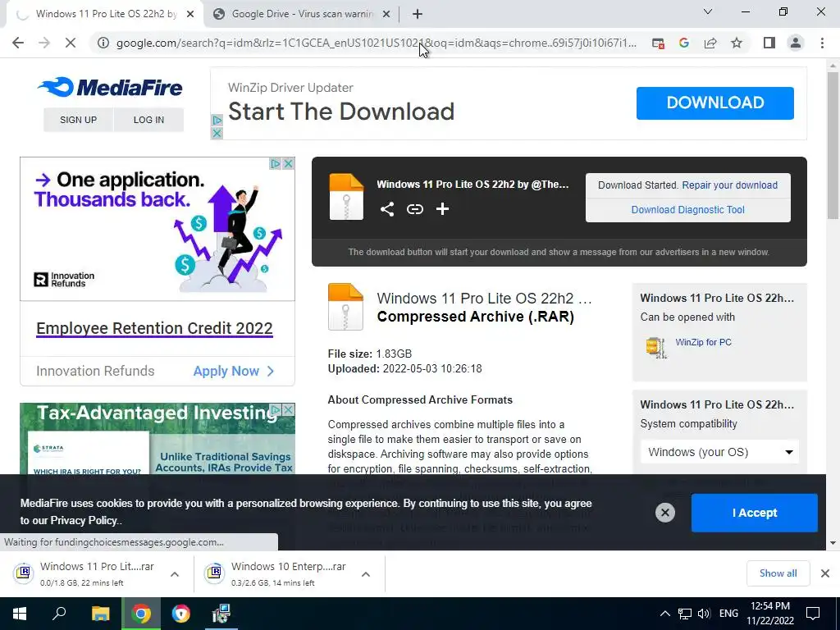Click the SIGN UP button
Screen dimensions: 840x630
78,120
